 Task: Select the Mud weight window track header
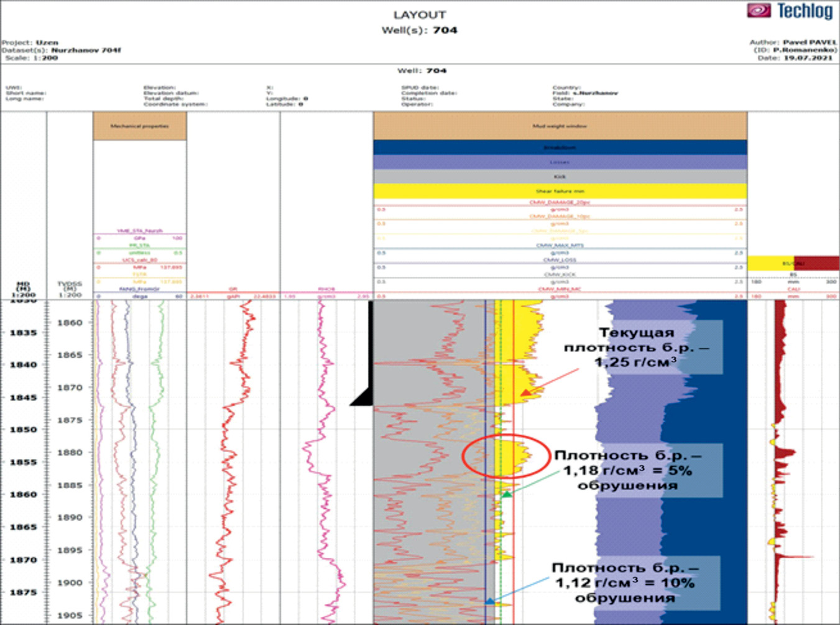click(x=560, y=126)
